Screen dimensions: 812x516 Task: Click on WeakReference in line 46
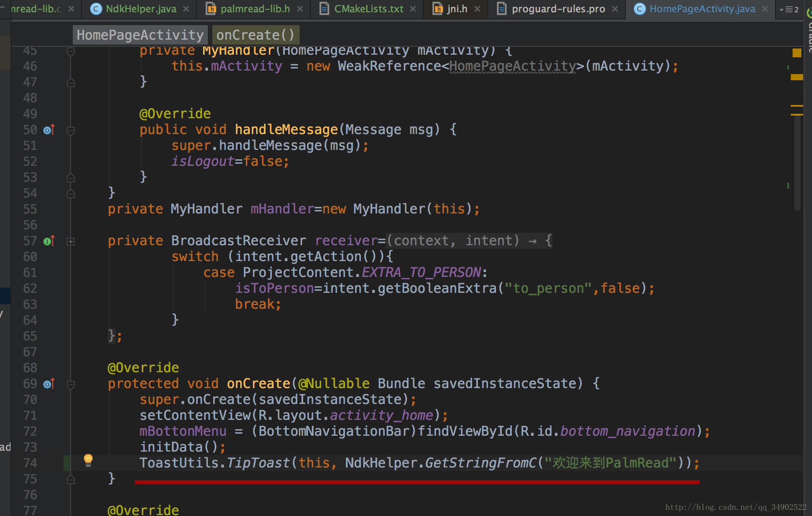[390, 66]
